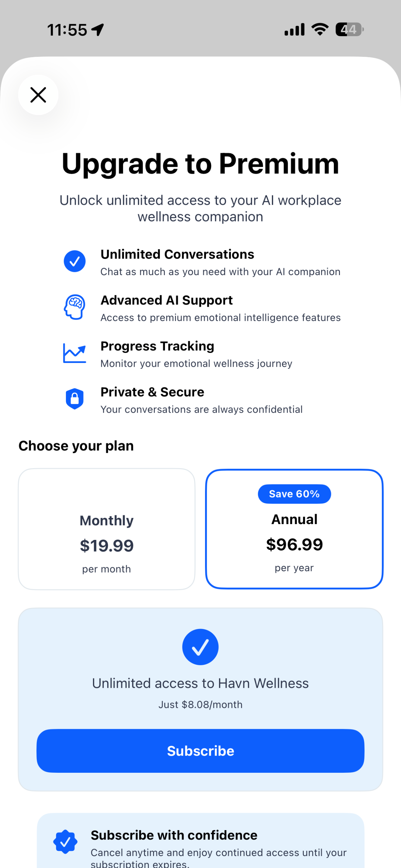Screen dimensions: 401x868
Task: Select the Annual $96.99 plan
Action: coord(294,529)
